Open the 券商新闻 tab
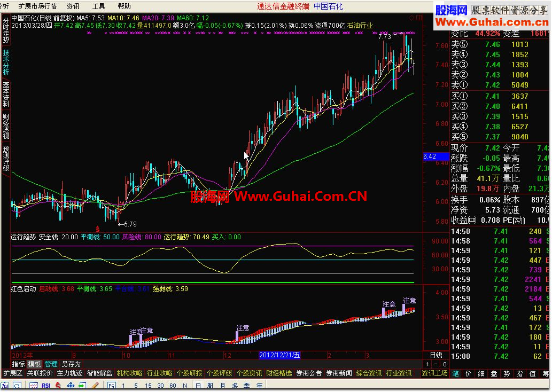The height and width of the screenshot is (392, 552). coord(339,373)
